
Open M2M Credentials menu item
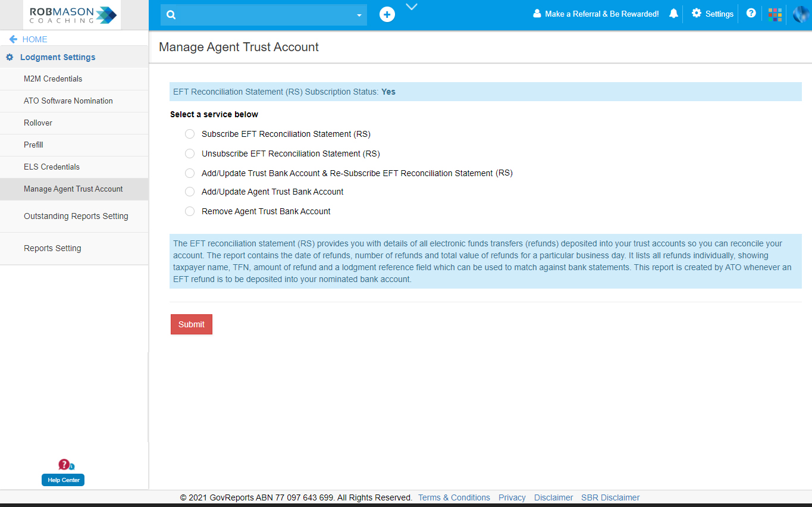click(x=53, y=79)
